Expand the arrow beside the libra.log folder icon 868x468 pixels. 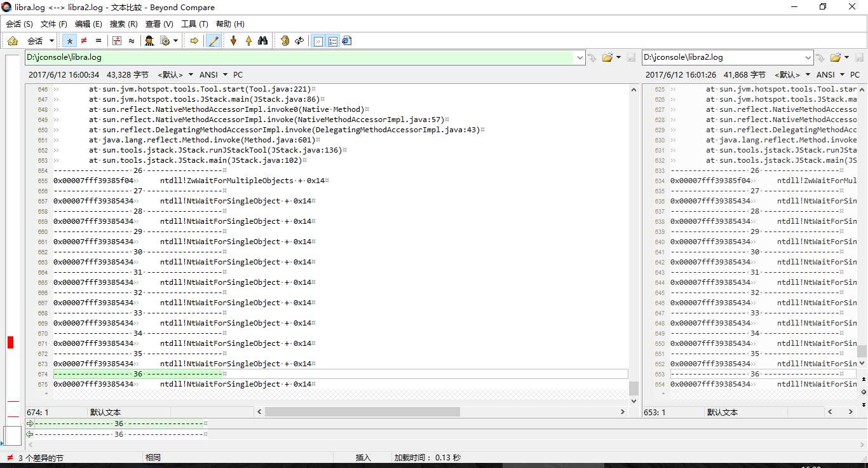619,57
